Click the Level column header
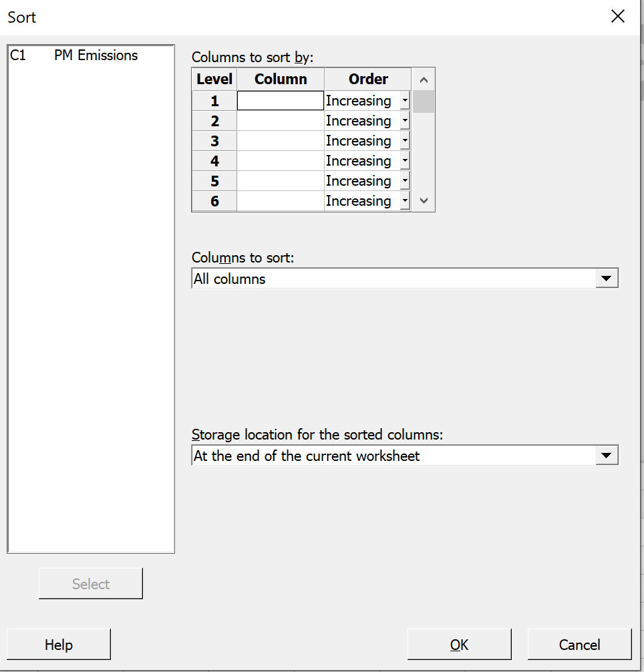Image resolution: width=644 pixels, height=672 pixels. point(214,79)
